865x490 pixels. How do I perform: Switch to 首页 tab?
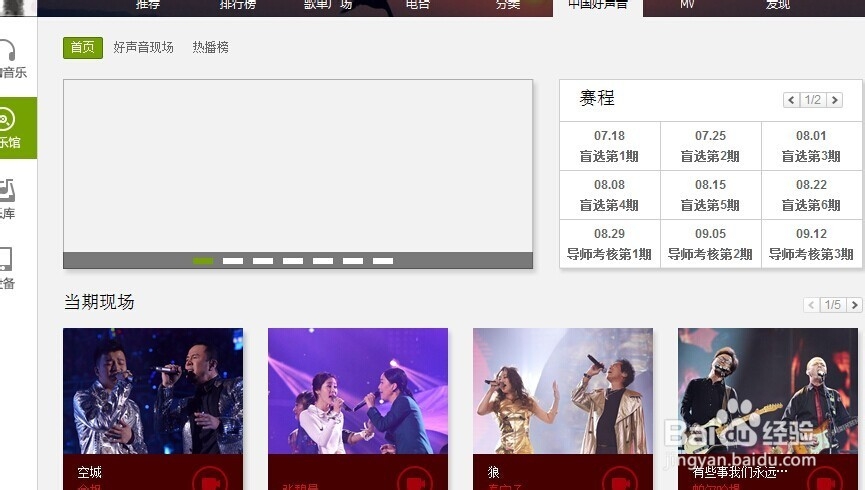(83, 47)
